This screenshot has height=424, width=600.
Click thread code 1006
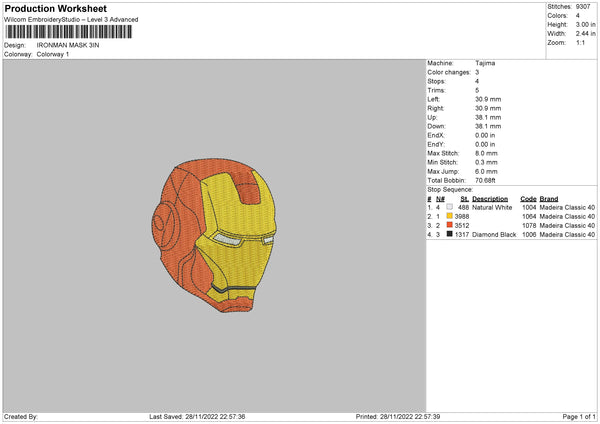[x=529, y=235]
